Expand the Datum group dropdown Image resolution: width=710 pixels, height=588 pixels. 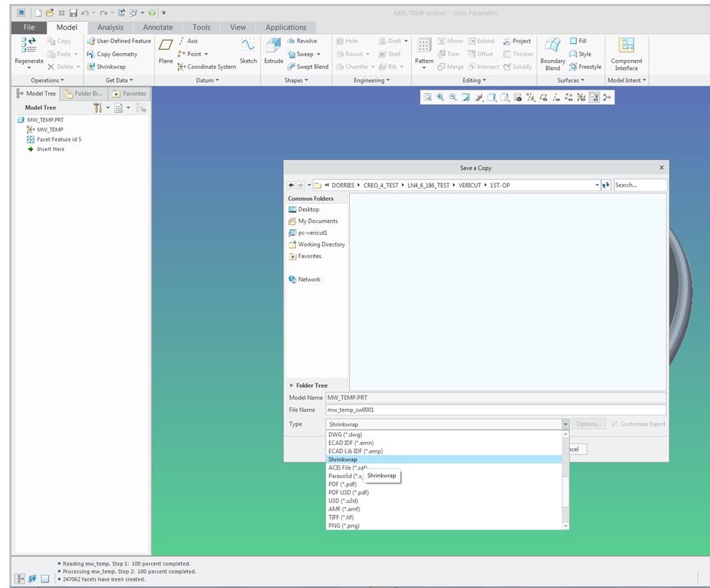pyautogui.click(x=208, y=80)
